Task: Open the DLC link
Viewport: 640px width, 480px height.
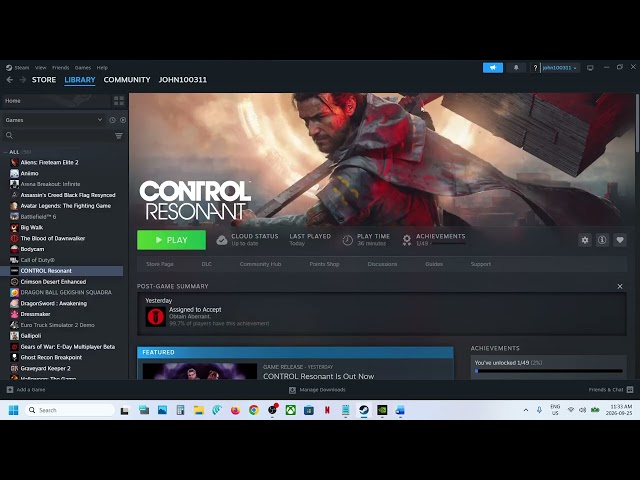Action: 207,264
